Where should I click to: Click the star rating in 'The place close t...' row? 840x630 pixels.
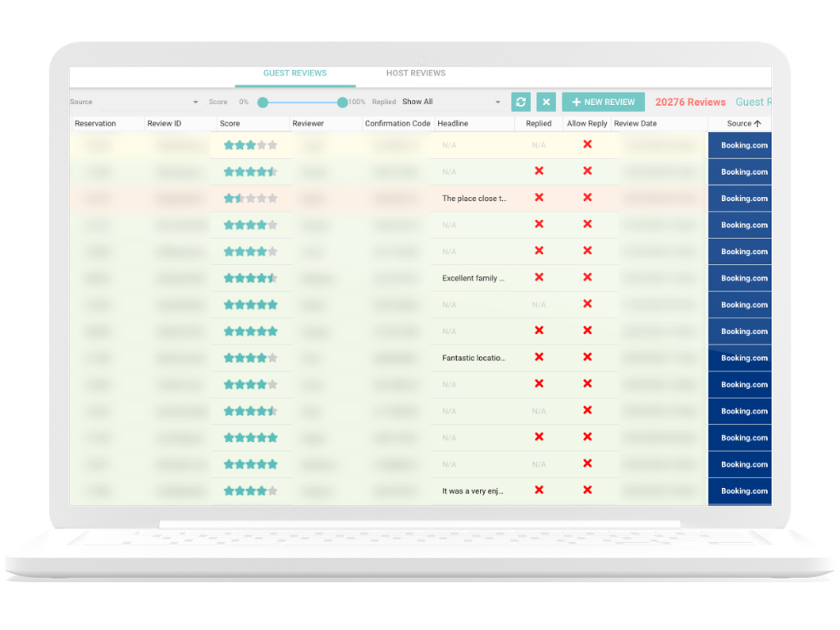pos(250,199)
